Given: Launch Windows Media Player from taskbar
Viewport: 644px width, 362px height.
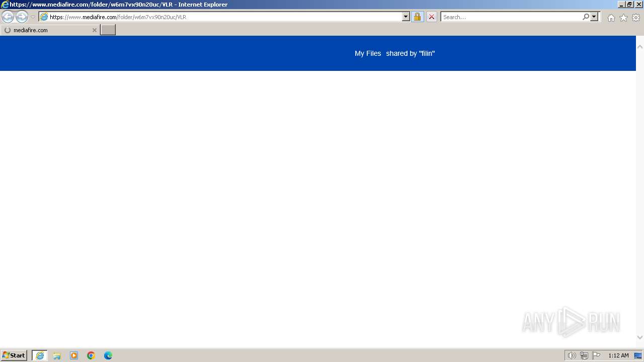Looking at the screenshot, I should [74, 355].
